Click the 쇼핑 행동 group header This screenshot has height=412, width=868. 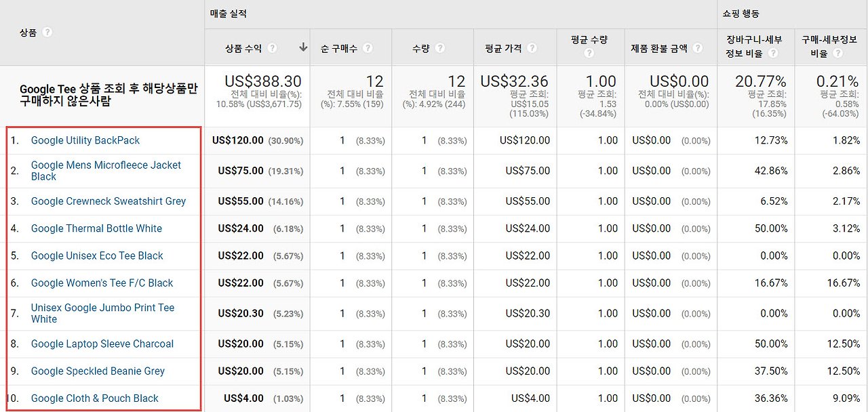[742, 14]
